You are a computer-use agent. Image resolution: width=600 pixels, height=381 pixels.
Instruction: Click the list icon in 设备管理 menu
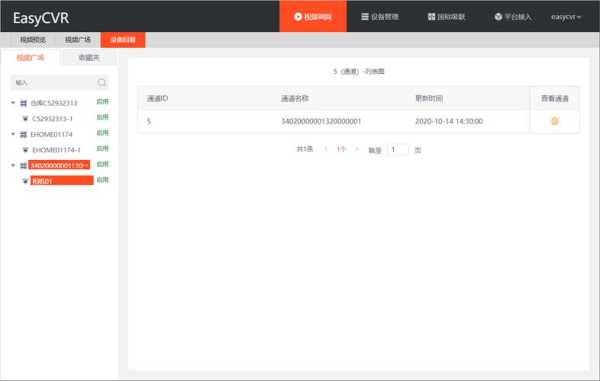[365, 17]
